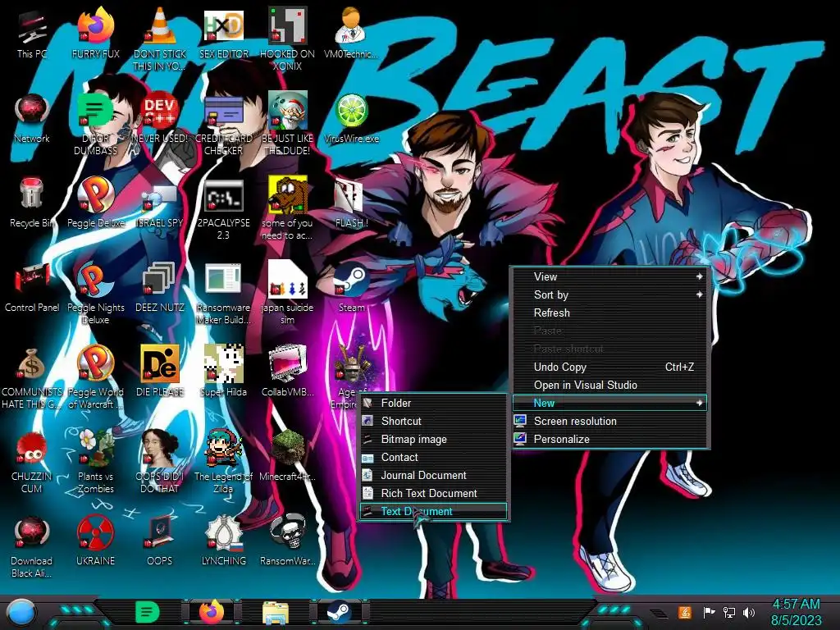
Task: Open the LYNCHING noose icon
Action: pyautogui.click(x=223, y=541)
